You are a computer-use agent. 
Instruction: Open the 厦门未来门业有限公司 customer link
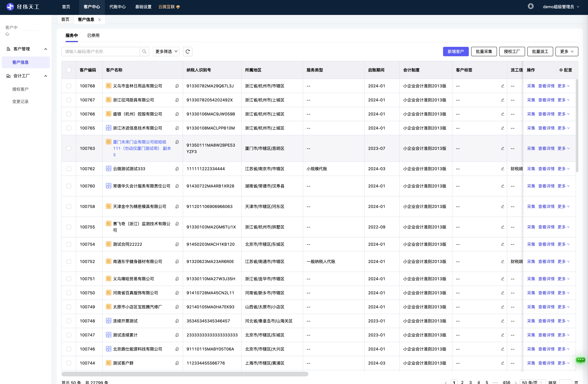[142, 148]
